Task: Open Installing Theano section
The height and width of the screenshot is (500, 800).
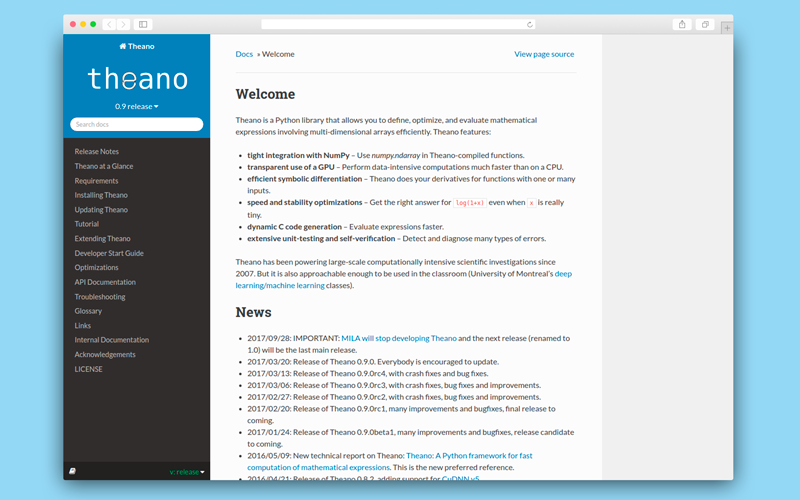Action: tap(101, 195)
